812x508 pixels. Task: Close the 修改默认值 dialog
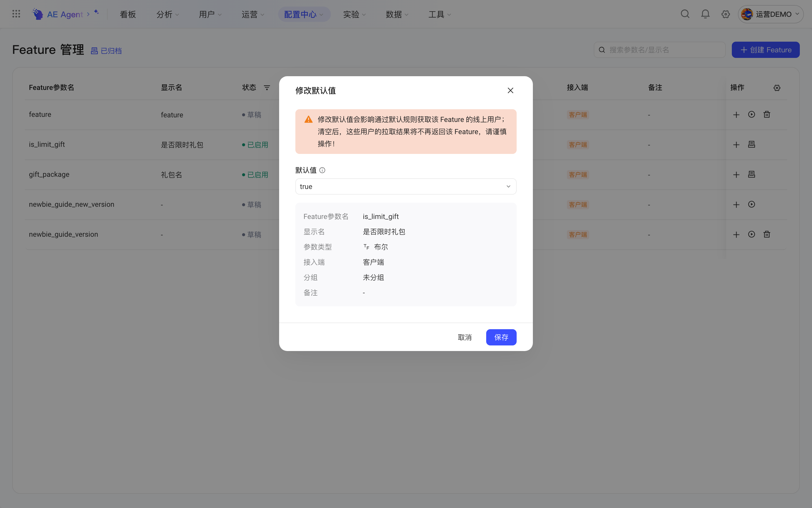point(510,90)
